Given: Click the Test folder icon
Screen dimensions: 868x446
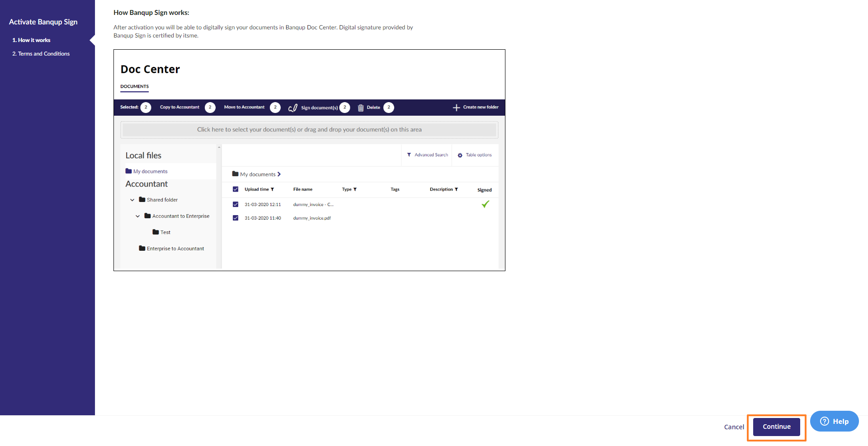Looking at the screenshot, I should pyautogui.click(x=156, y=232).
